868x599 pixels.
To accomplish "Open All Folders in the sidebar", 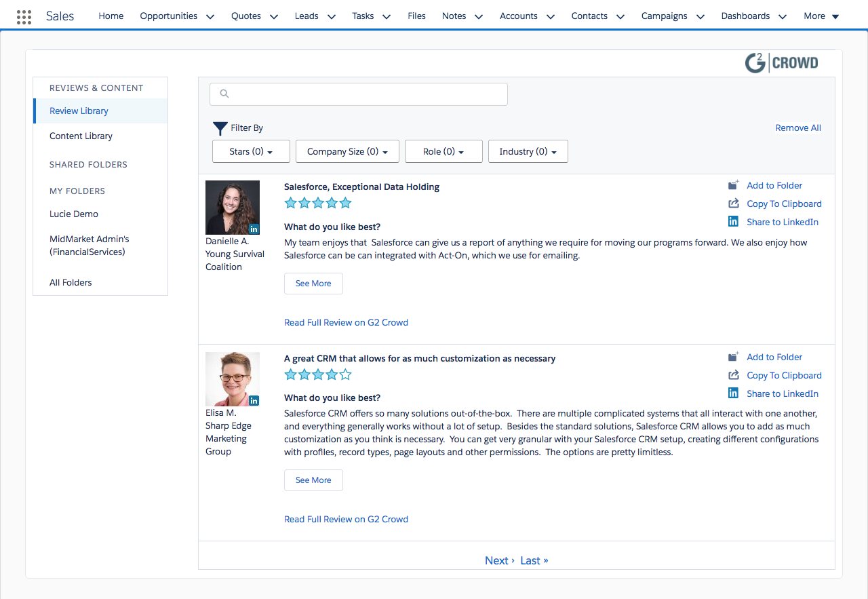I will pyautogui.click(x=71, y=282).
